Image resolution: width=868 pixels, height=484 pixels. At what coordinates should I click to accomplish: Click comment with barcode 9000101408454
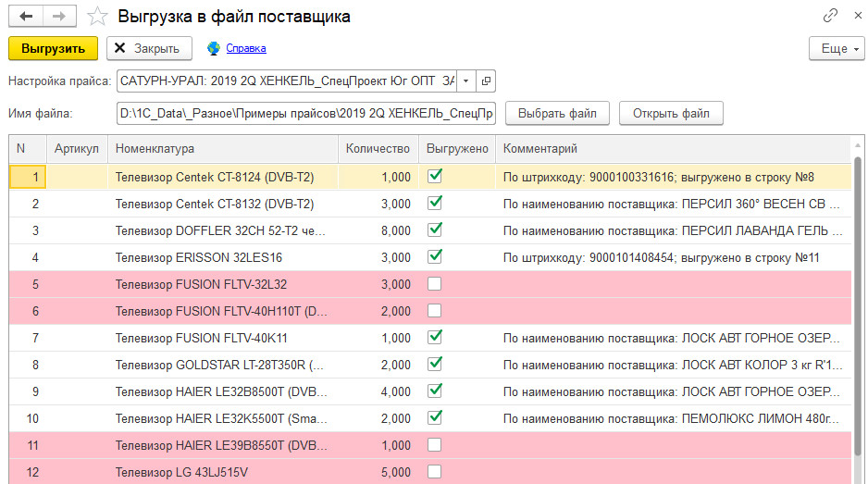coord(673,257)
